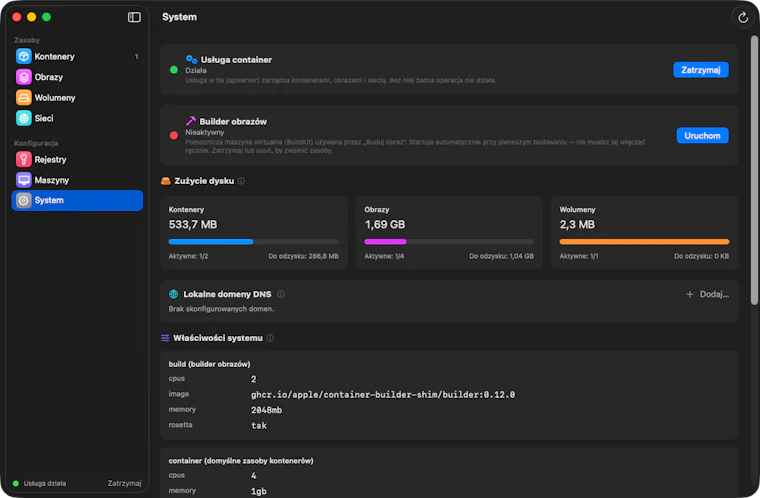The image size is (760, 498).
Task: Click the rosetta value tak
Action: [x=259, y=426]
